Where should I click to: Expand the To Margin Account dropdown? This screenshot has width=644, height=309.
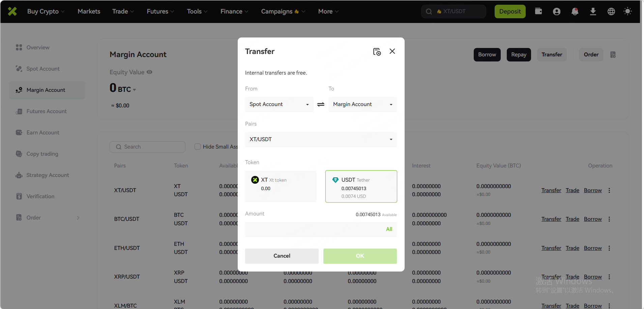pyautogui.click(x=362, y=104)
